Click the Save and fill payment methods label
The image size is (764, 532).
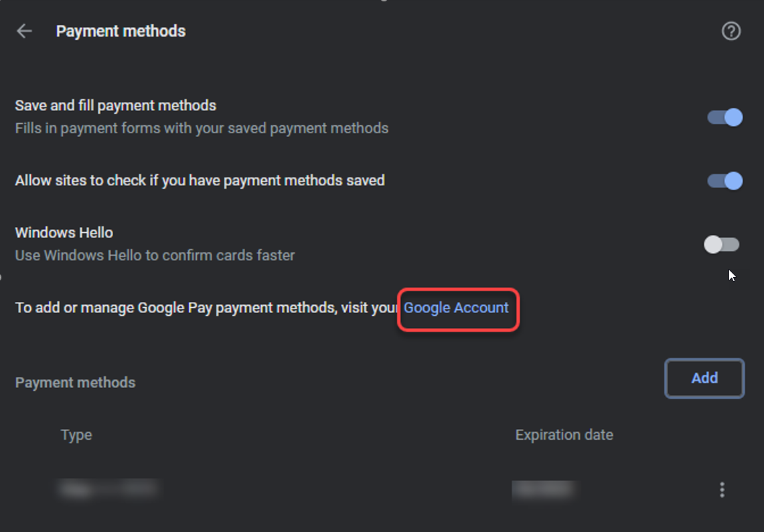point(116,106)
